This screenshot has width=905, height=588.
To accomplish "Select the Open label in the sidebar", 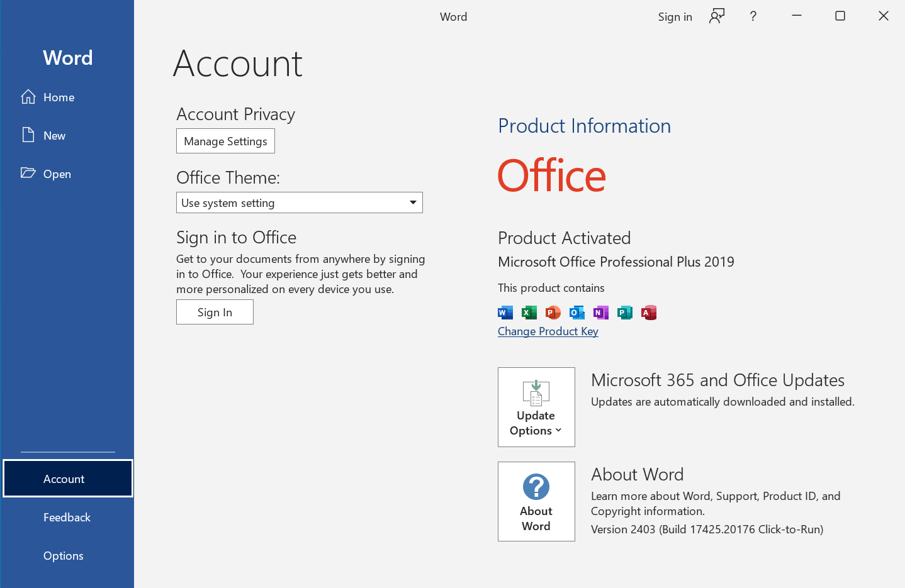I will click(x=57, y=174).
